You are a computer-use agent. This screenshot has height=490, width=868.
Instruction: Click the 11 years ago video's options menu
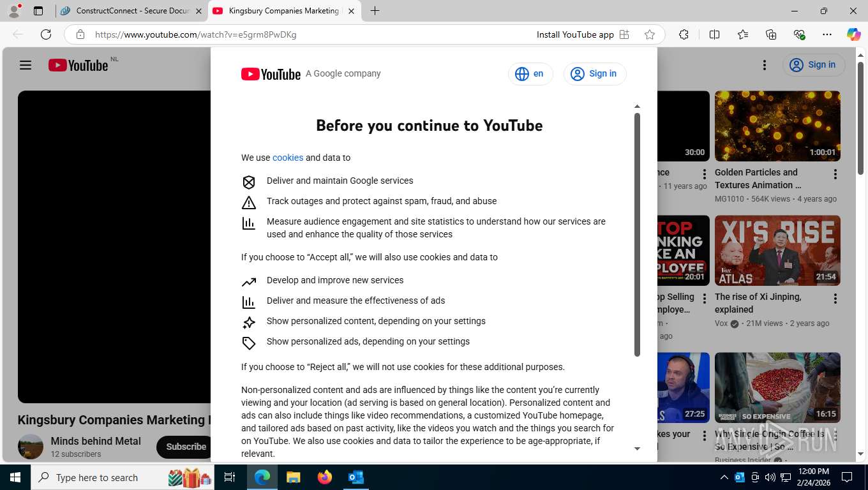[704, 174]
